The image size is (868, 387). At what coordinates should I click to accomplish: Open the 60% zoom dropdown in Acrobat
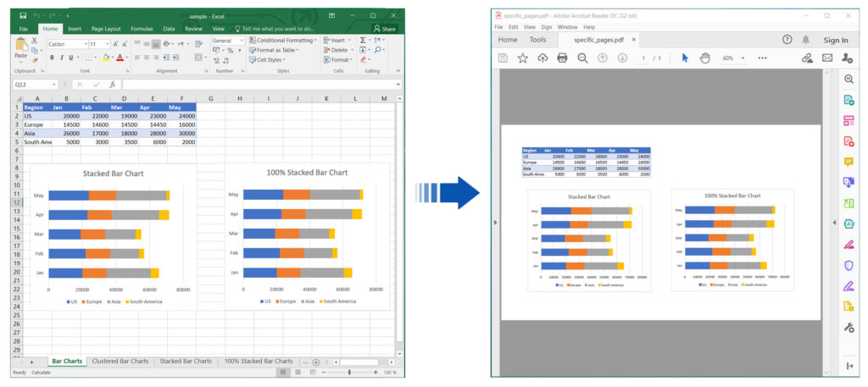click(x=732, y=58)
